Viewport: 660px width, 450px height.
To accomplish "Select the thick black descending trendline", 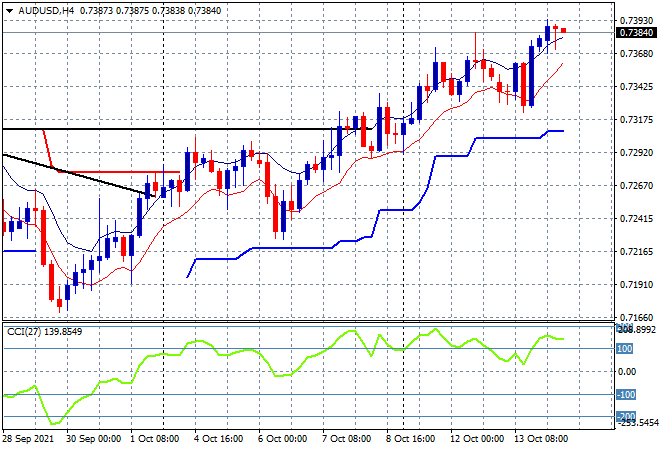I will [x=79, y=175].
